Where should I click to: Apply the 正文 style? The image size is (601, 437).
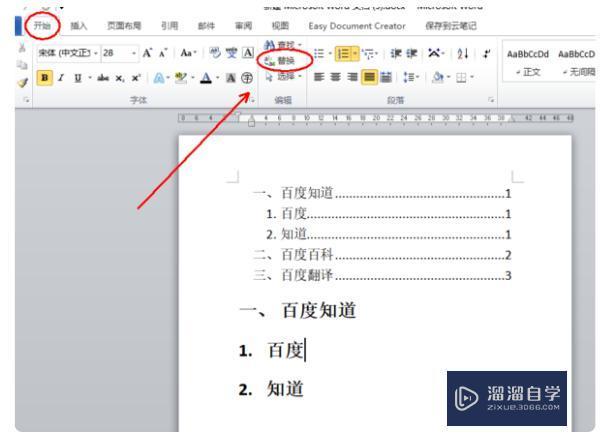[x=528, y=62]
